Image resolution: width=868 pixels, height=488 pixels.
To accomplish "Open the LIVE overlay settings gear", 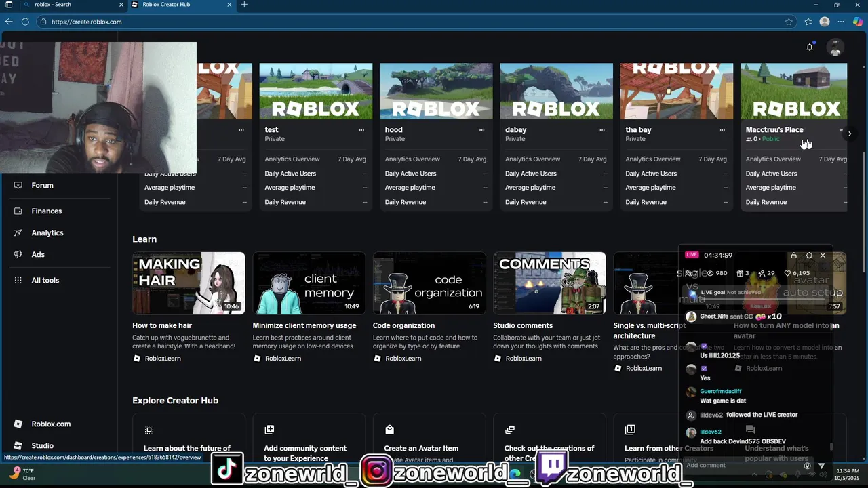I will [809, 256].
